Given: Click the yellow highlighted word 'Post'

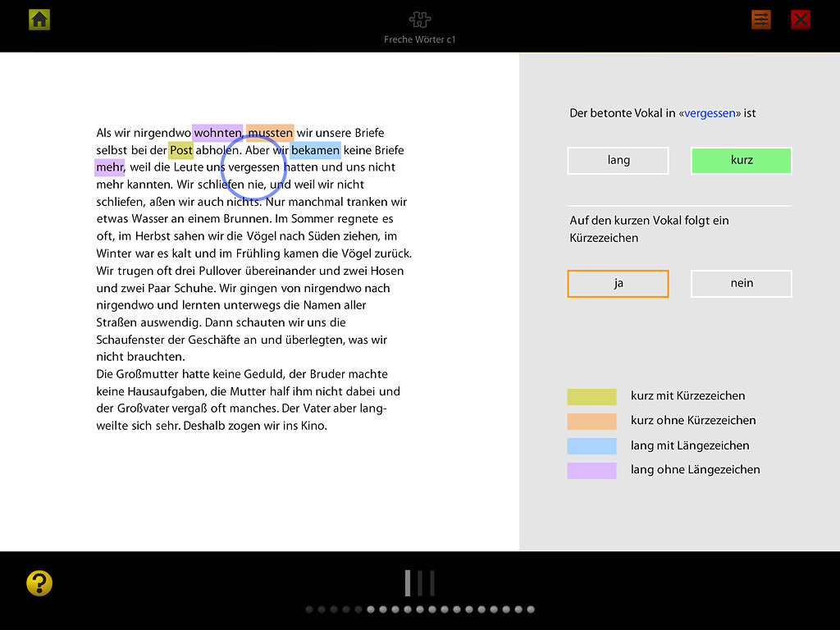Looking at the screenshot, I should pyautogui.click(x=180, y=150).
